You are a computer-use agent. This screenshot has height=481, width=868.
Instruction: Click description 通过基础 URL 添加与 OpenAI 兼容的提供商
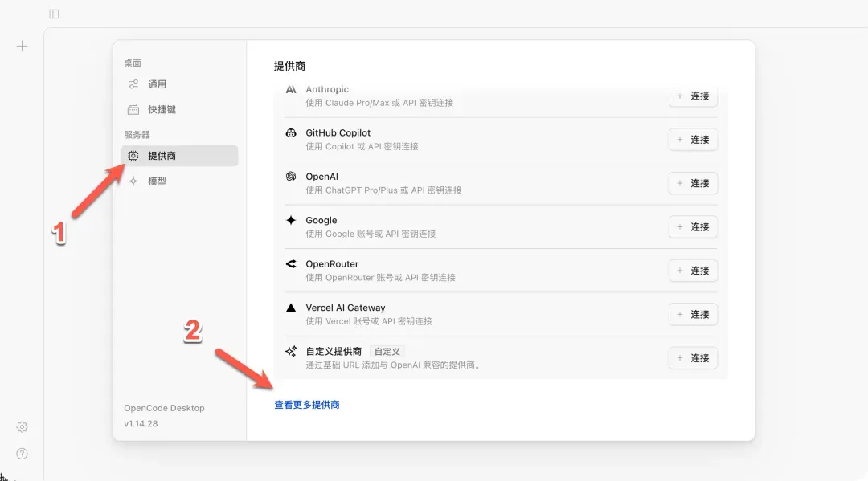(393, 365)
